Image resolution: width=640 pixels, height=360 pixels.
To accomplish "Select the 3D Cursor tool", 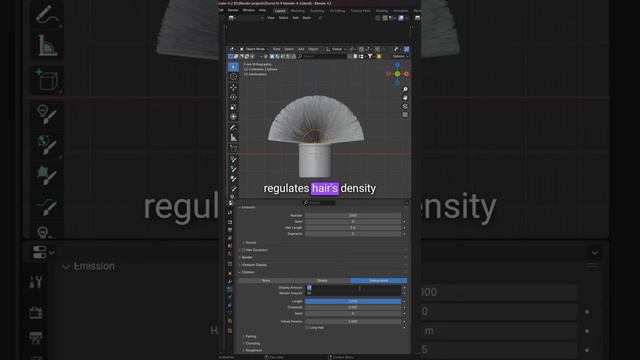I will point(233,77).
